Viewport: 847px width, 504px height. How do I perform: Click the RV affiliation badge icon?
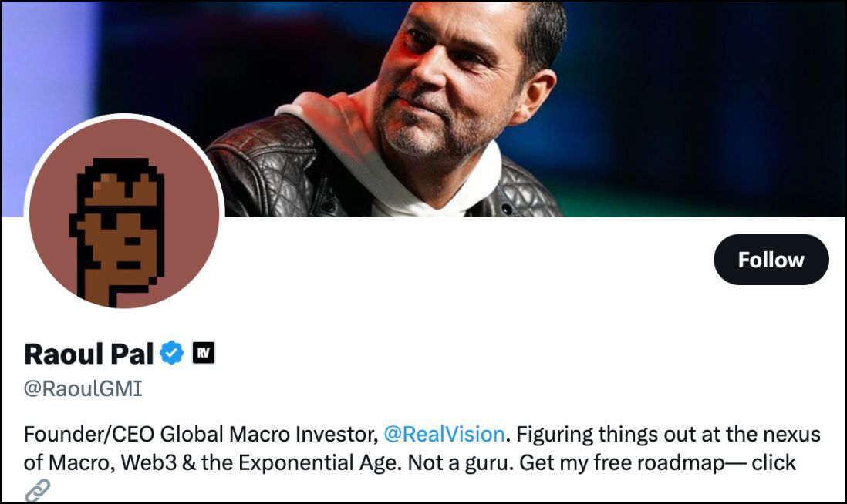point(203,353)
